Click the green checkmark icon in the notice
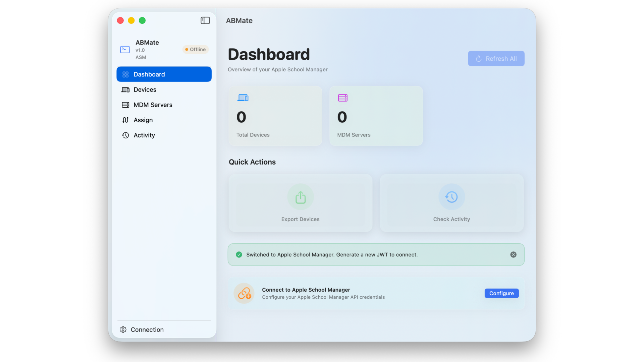644x362 pixels. point(239,255)
